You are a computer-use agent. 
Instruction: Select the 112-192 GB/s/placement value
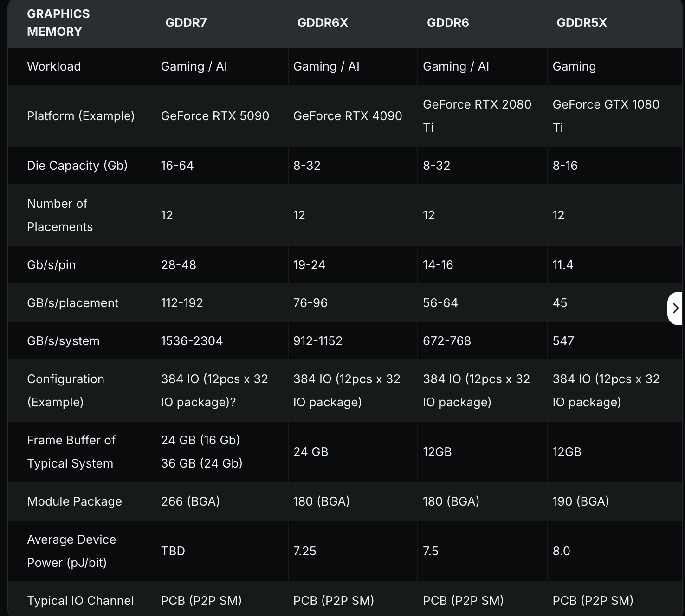click(x=182, y=303)
